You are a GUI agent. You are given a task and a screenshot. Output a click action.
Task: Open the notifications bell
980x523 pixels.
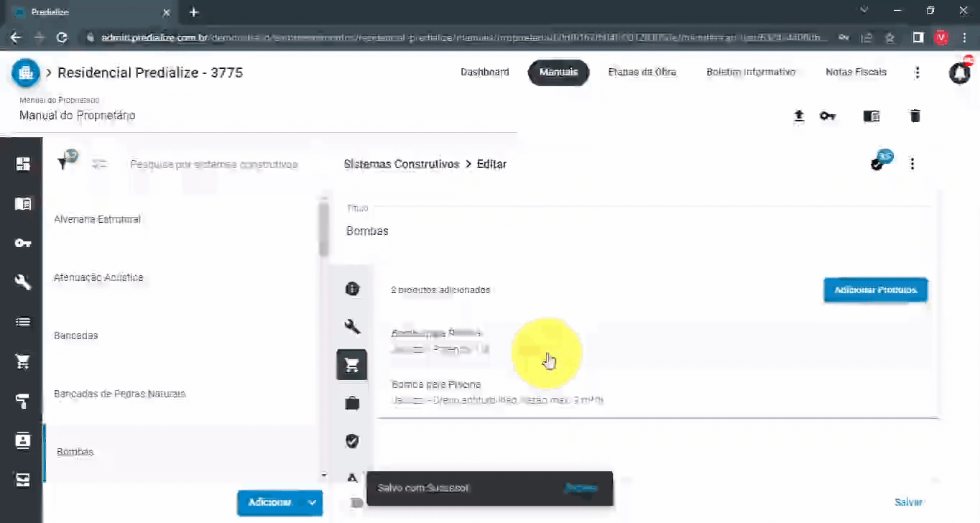click(x=959, y=73)
